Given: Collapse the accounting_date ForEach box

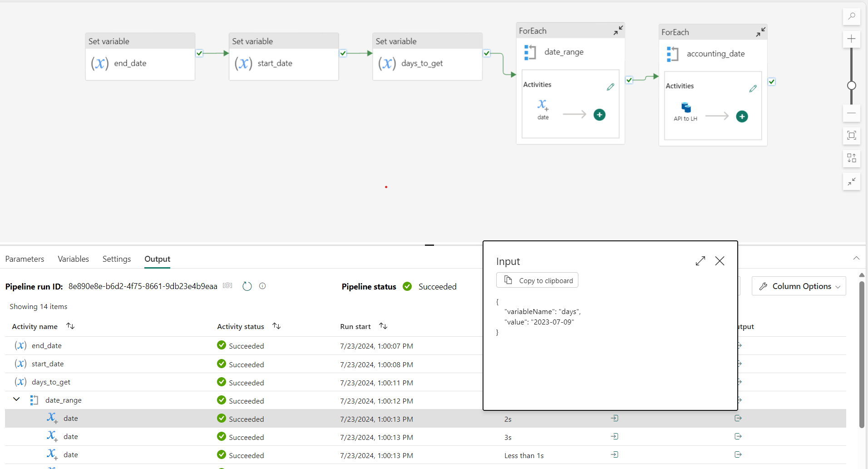Looking at the screenshot, I should pyautogui.click(x=761, y=32).
